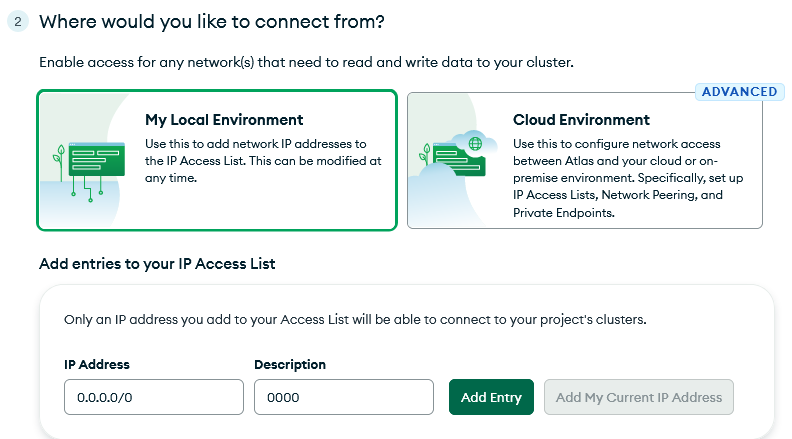Click the ADVANCED badge label
The width and height of the screenshot is (792, 439).
pos(739,92)
